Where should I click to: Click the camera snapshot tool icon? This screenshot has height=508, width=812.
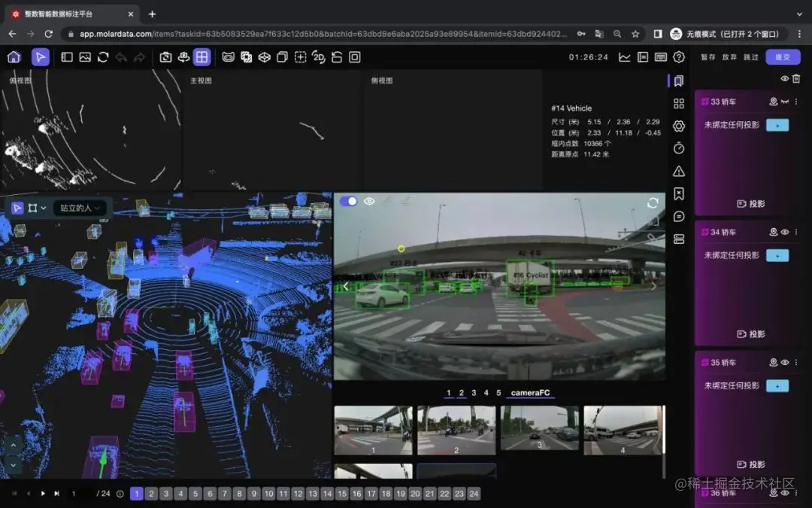point(165,57)
